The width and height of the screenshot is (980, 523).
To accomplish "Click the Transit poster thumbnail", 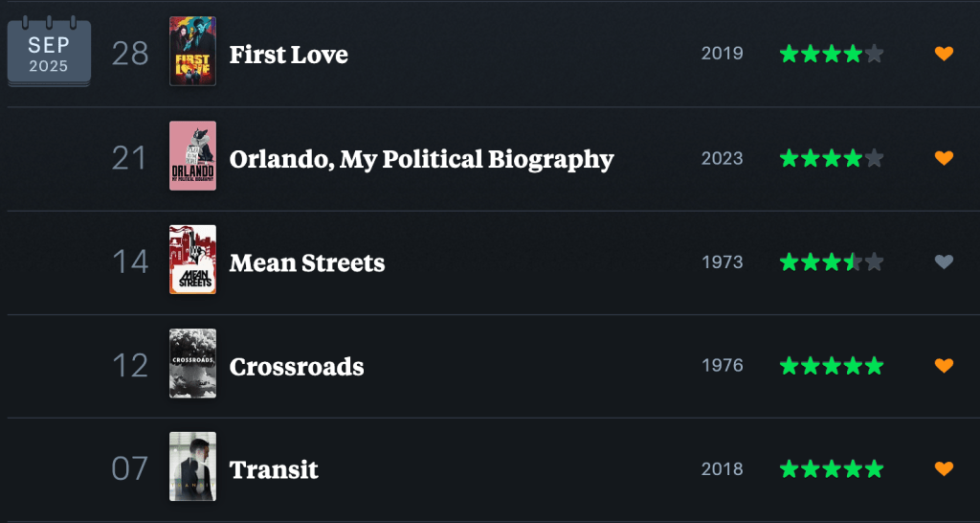I will tap(192, 466).
